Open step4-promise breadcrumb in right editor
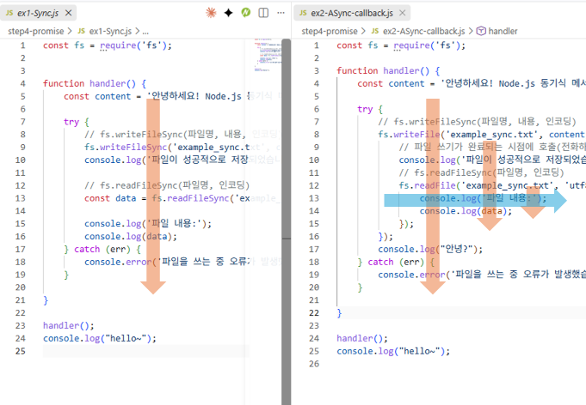Viewport: 586px width, 405px height. pyautogui.click(x=329, y=31)
